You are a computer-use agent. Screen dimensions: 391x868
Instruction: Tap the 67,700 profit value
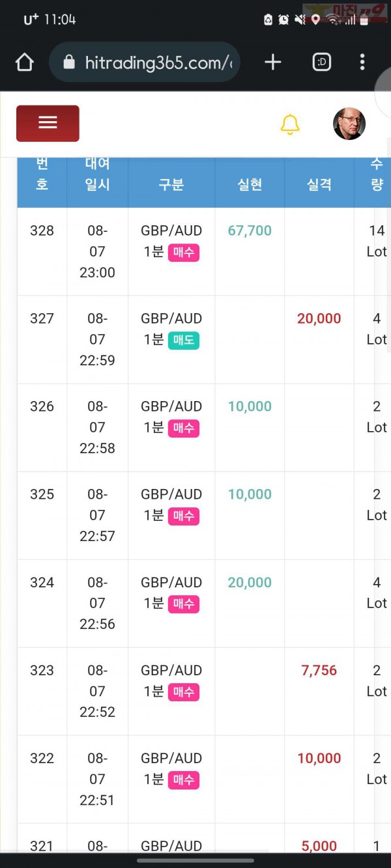point(250,231)
